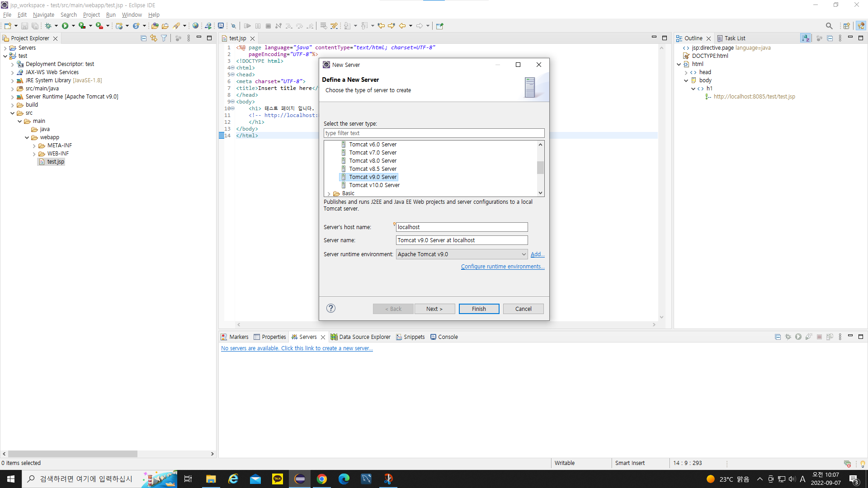Open the Eclipse IDE taskbar icon
The height and width of the screenshot is (488, 868).
(300, 479)
